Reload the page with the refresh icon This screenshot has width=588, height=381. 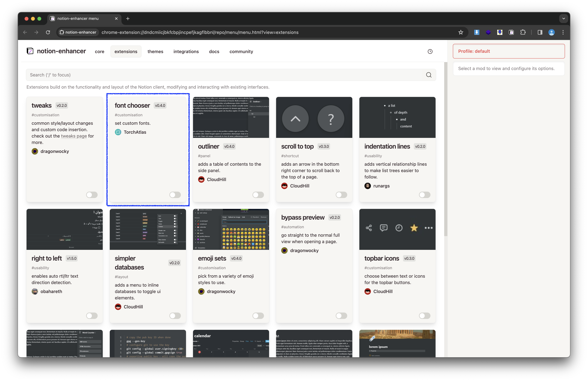pos(48,32)
